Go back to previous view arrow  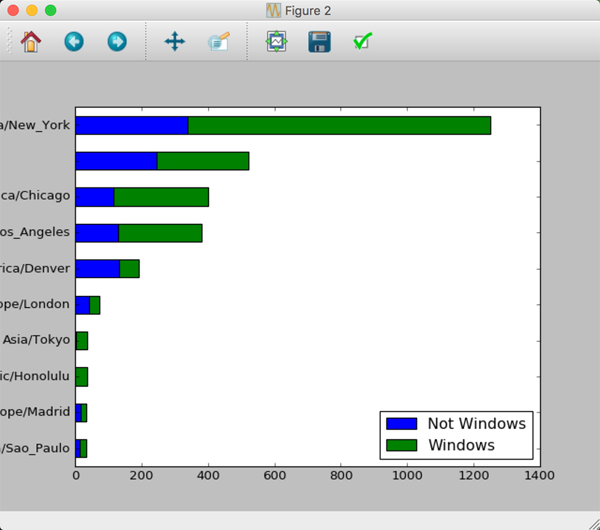pyautogui.click(x=74, y=41)
